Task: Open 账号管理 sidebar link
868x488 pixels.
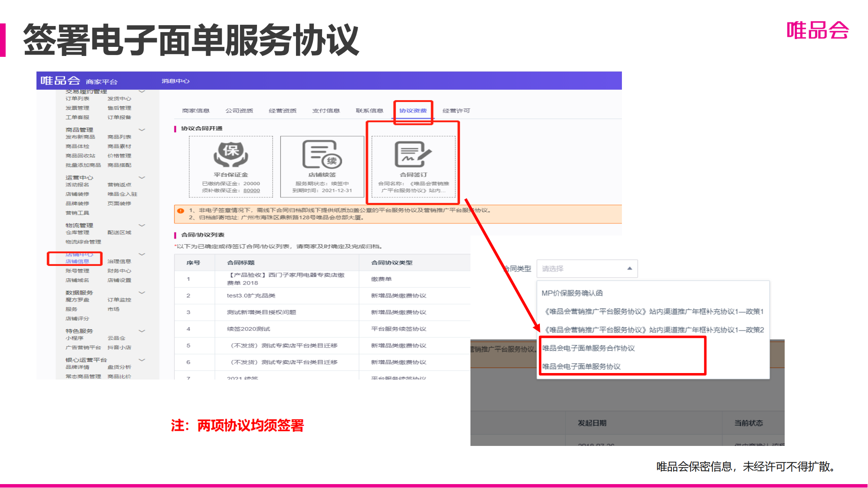Action: (77, 271)
